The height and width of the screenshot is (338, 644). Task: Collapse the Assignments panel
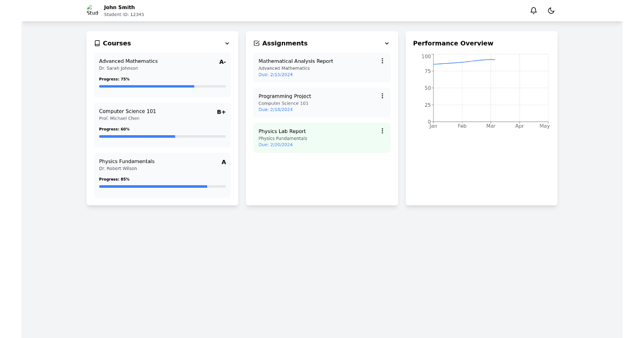pos(386,43)
